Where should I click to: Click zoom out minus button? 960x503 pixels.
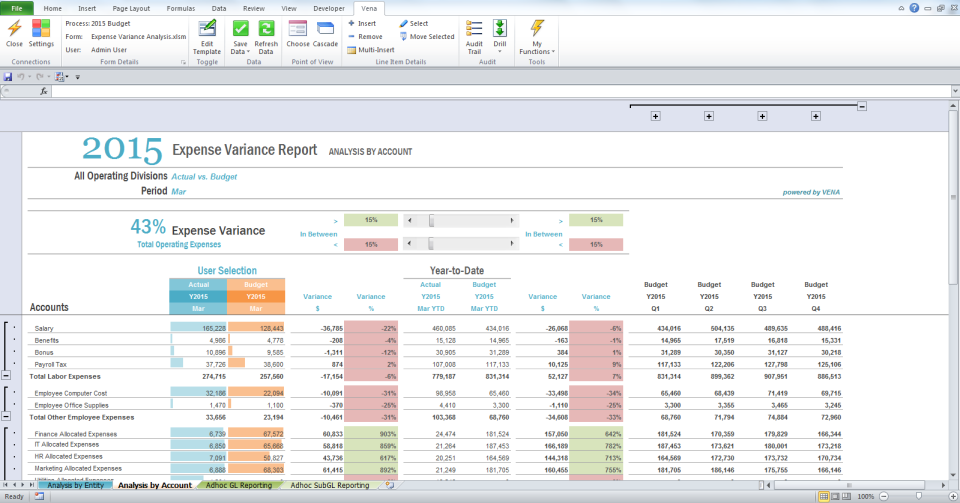884,496
